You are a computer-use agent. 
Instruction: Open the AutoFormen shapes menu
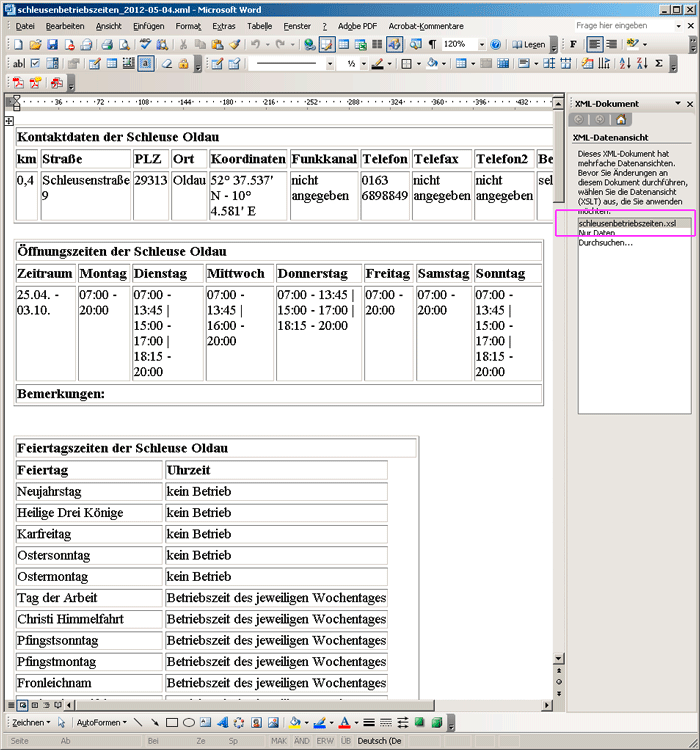101,723
